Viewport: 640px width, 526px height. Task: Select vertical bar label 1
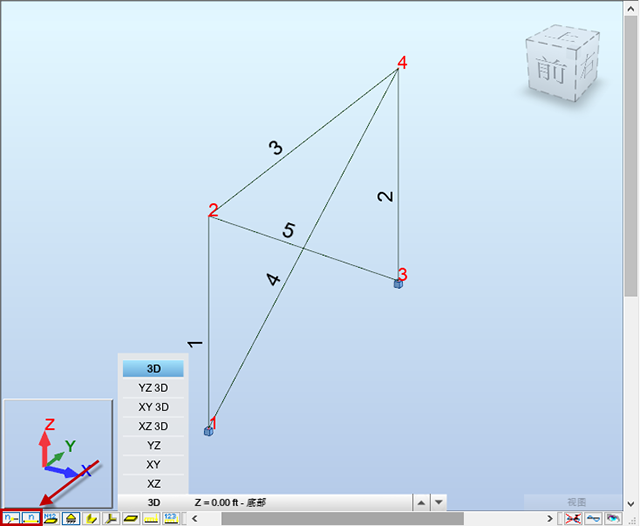[x=195, y=344]
